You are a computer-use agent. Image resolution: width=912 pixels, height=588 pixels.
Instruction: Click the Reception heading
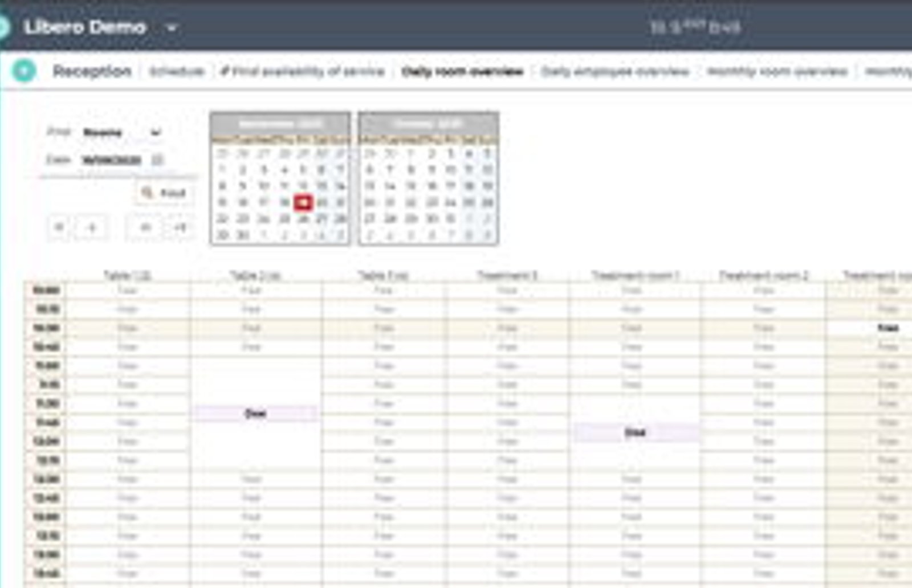click(92, 71)
